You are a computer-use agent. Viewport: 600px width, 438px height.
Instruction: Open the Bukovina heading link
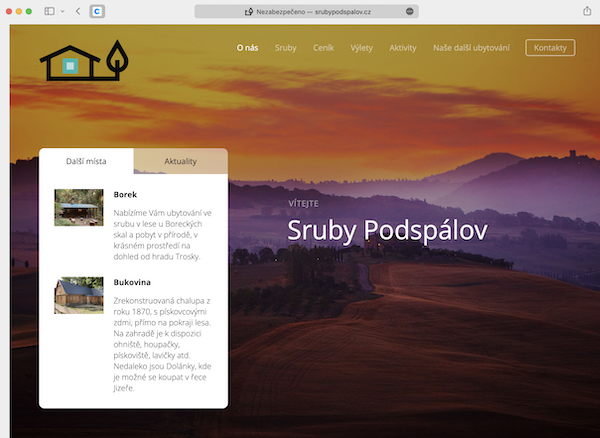132,282
